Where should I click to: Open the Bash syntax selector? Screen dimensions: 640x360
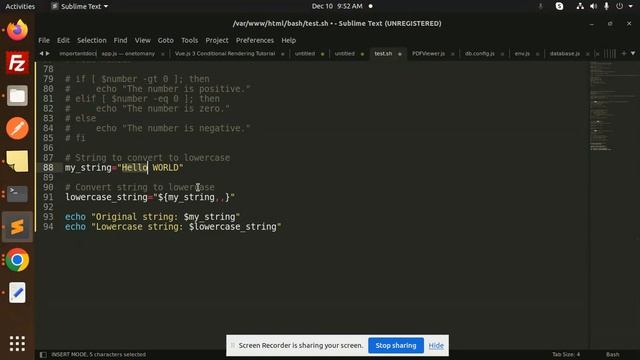612,354
